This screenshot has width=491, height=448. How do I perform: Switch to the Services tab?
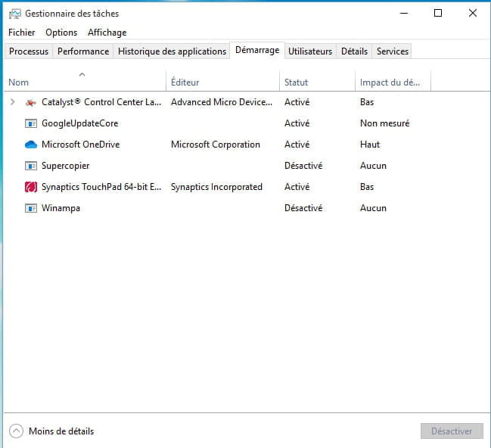393,51
